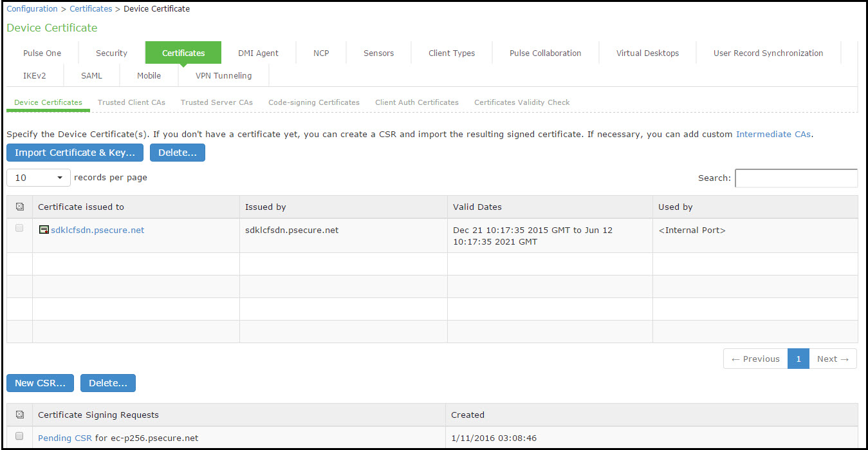Switch to the VPN Tunneling tab
868x450 pixels.
pos(223,75)
